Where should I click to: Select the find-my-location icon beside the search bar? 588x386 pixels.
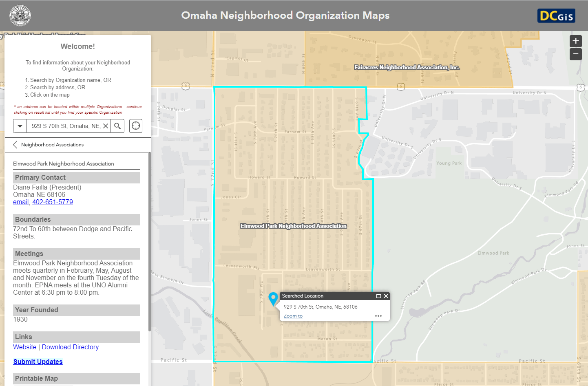[x=135, y=126]
